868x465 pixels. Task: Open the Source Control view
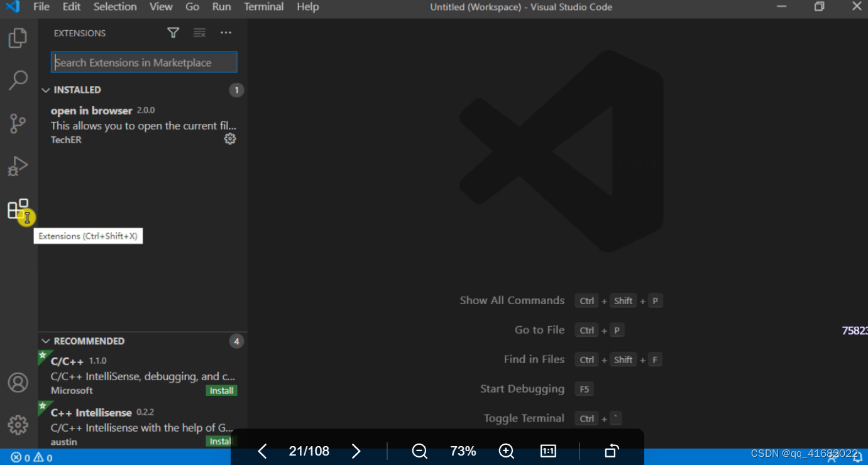pyautogui.click(x=18, y=123)
